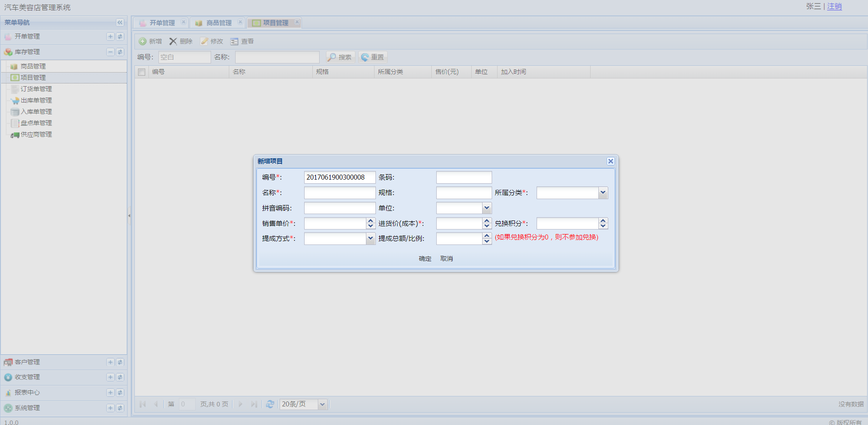Close the 项目管理 tab
This screenshot has width=868, height=425.
[x=297, y=22]
